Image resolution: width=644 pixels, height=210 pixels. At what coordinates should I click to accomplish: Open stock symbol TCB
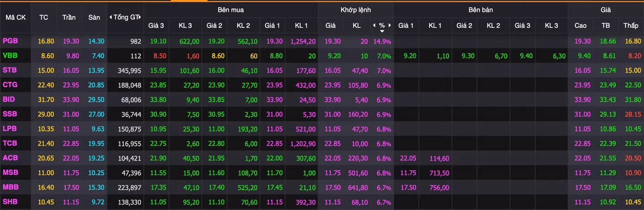[x=10, y=144]
